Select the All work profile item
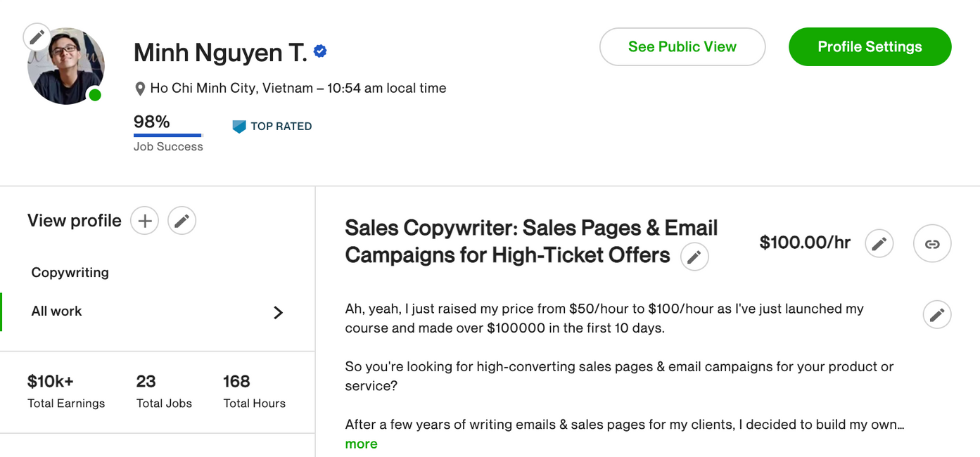The width and height of the screenshot is (980, 457). tap(57, 311)
